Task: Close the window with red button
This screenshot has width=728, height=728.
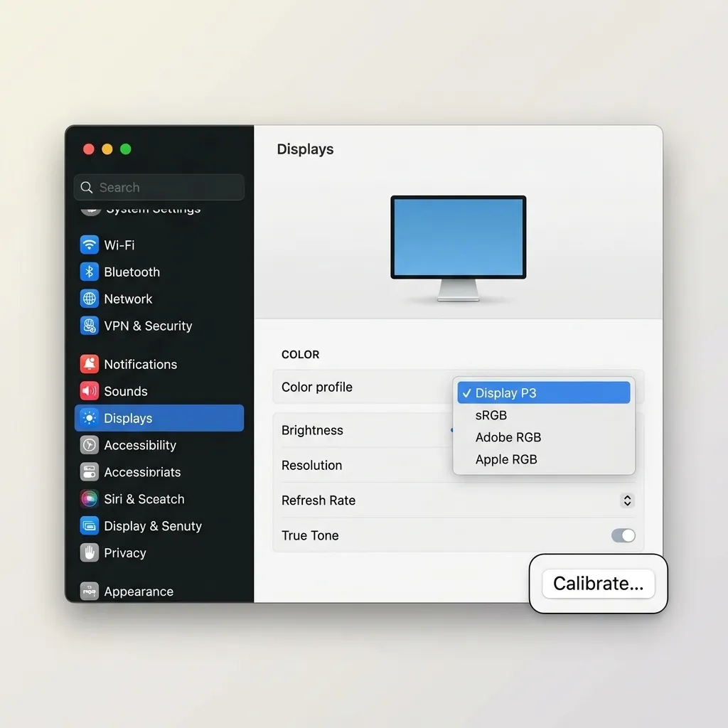Action: click(89, 149)
